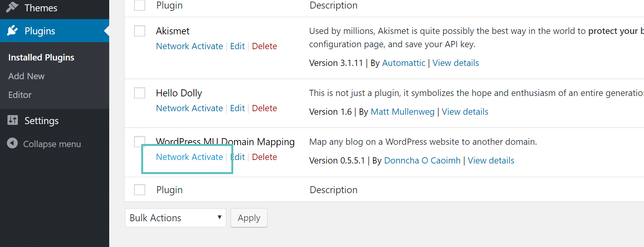The image size is (644, 247).
Task: Edit the Hello Dolly plugin
Action: 238,108
